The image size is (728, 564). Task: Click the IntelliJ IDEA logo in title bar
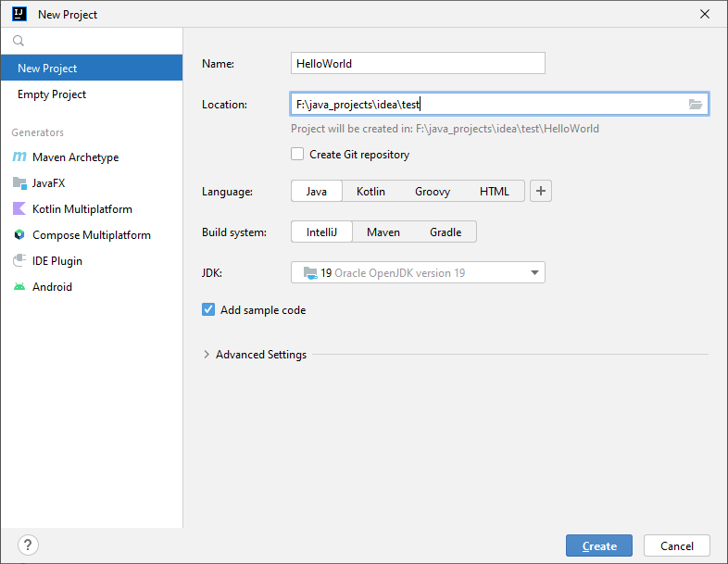pos(19,14)
